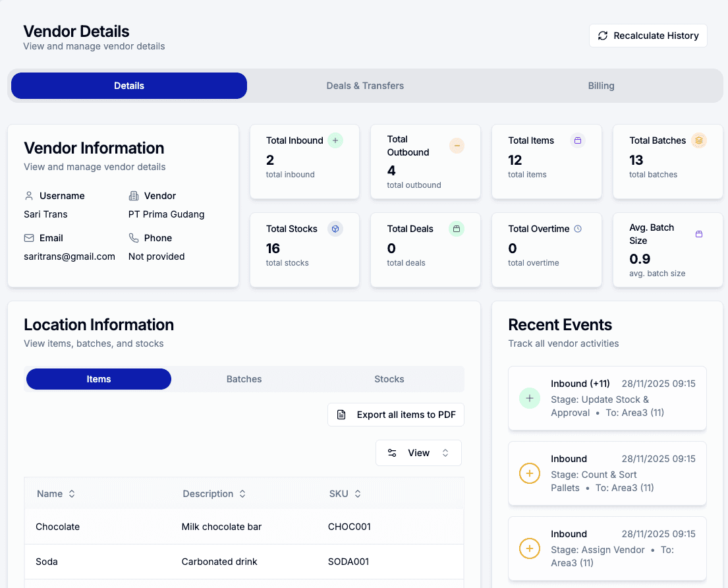The width and height of the screenshot is (728, 588).
Task: Switch to the Batches tab in Location Information
Action: click(x=244, y=379)
